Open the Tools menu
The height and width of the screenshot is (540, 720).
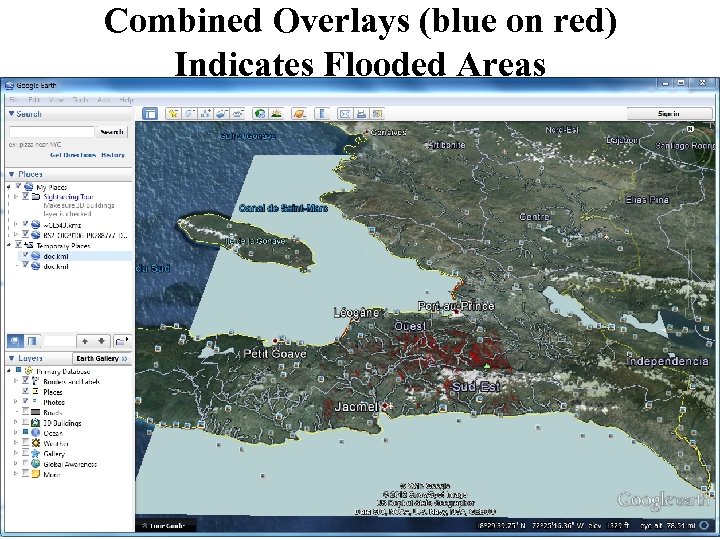click(80, 99)
